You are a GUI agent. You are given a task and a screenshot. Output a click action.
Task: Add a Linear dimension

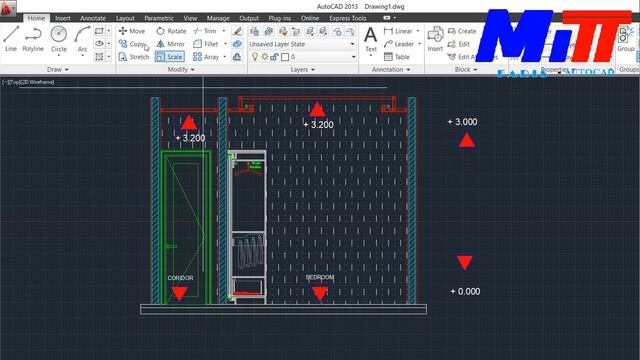(x=398, y=31)
